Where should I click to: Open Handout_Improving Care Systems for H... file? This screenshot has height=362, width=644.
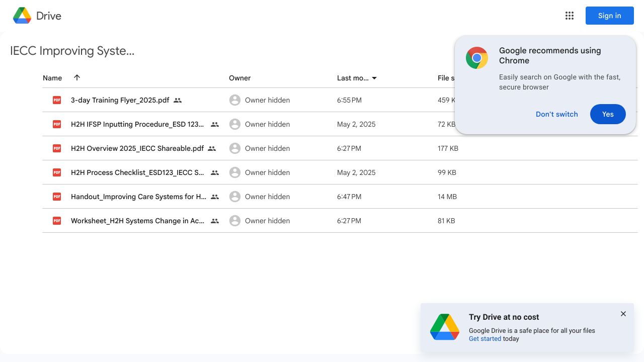click(x=138, y=197)
